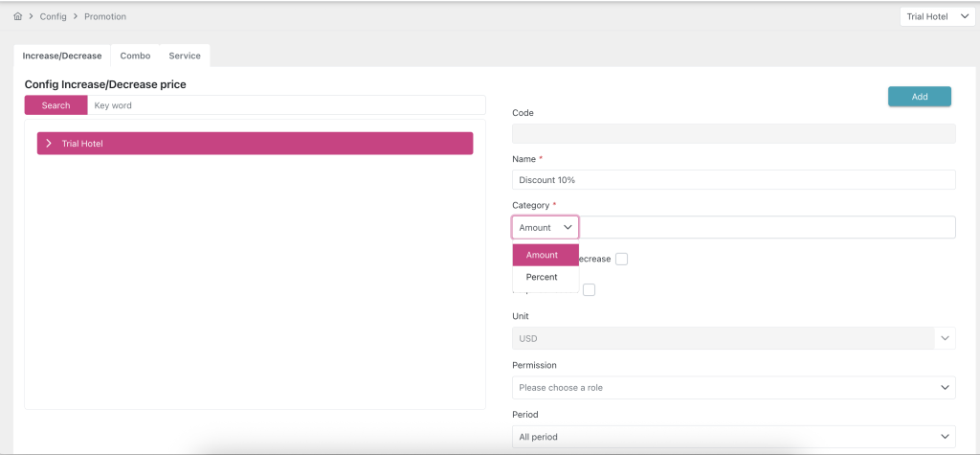Switch to the Service tab
Viewport: 980px width, 455px height.
[x=185, y=56]
